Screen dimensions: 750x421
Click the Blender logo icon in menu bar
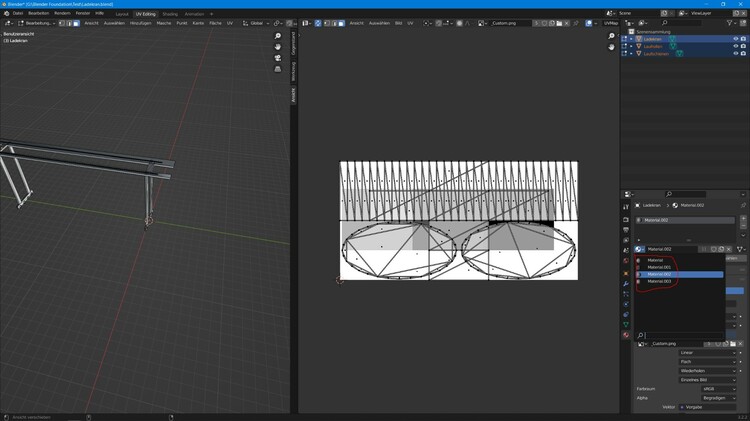(x=5, y=13)
